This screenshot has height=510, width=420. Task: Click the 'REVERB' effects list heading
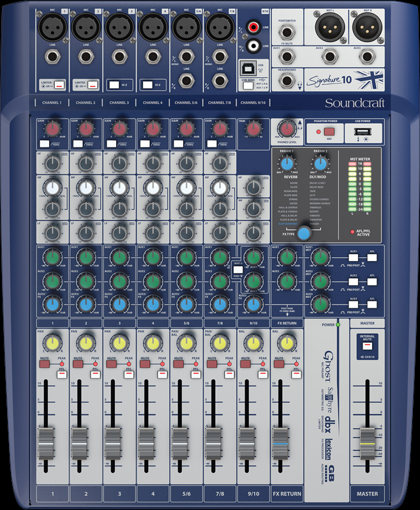(x=290, y=177)
